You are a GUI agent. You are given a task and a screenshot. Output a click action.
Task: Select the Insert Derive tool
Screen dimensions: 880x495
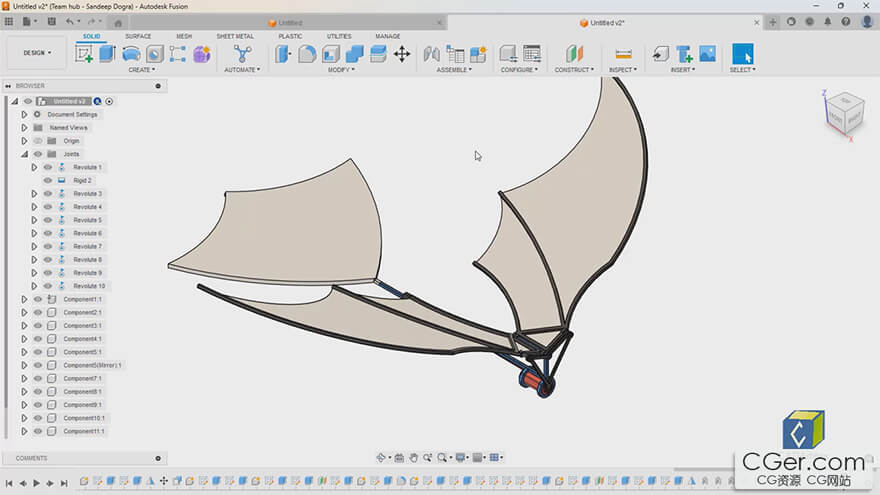(x=661, y=54)
